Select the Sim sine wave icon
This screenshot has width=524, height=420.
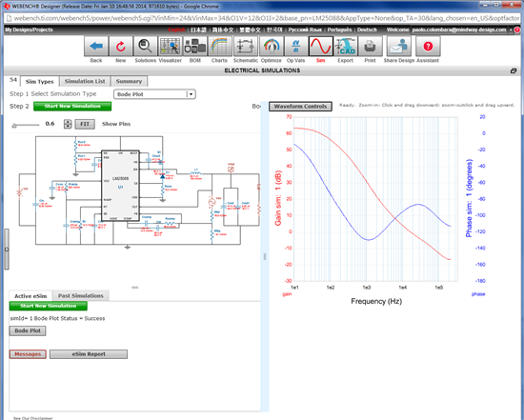[x=320, y=47]
